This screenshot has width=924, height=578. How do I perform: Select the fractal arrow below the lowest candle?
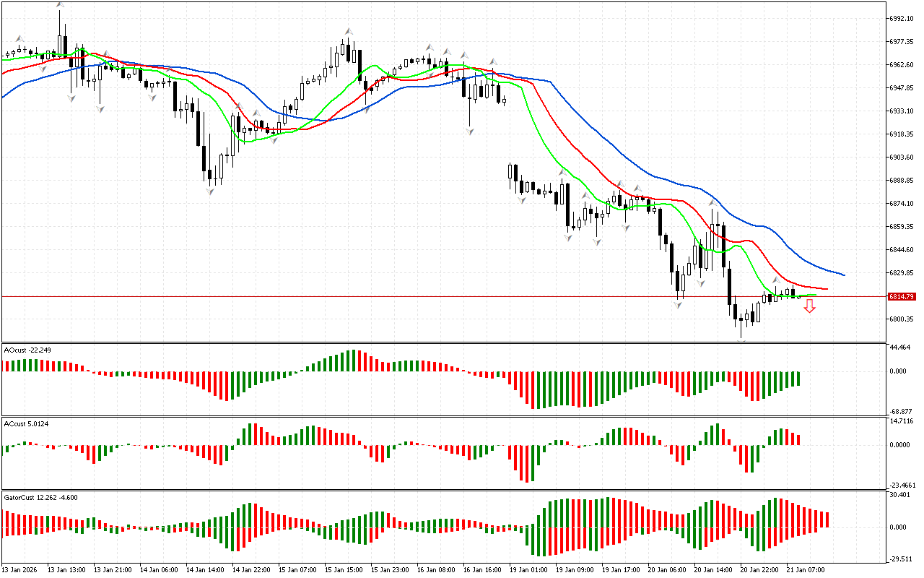coord(741,339)
